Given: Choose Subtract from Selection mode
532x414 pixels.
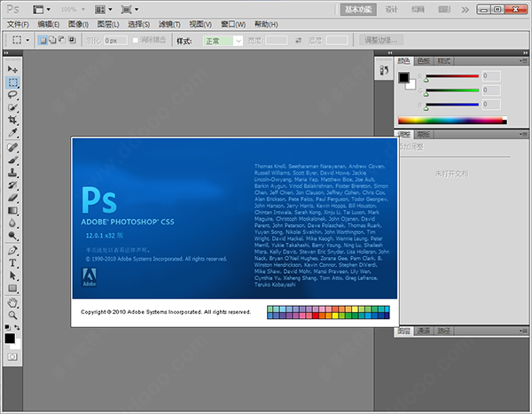Looking at the screenshot, I should point(62,40).
